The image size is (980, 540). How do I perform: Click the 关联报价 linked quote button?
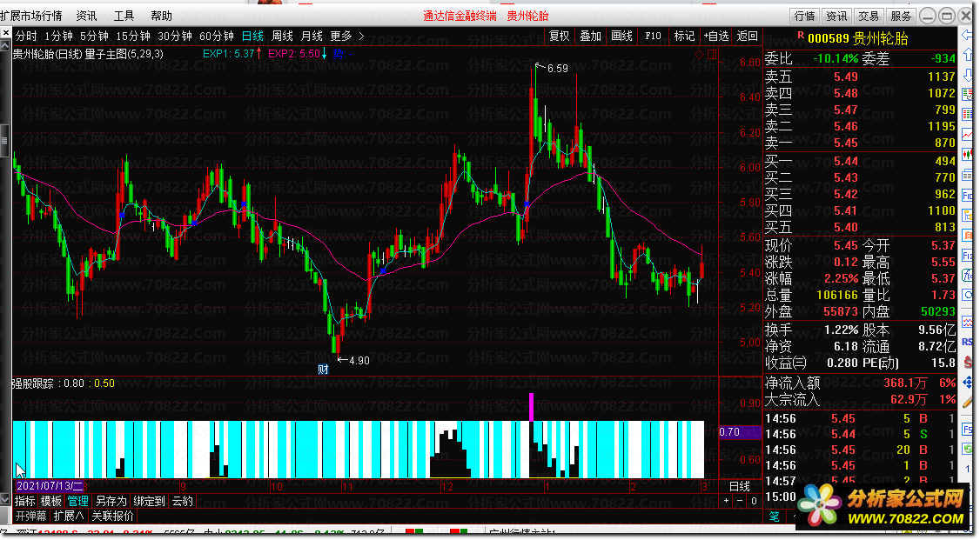point(113,517)
